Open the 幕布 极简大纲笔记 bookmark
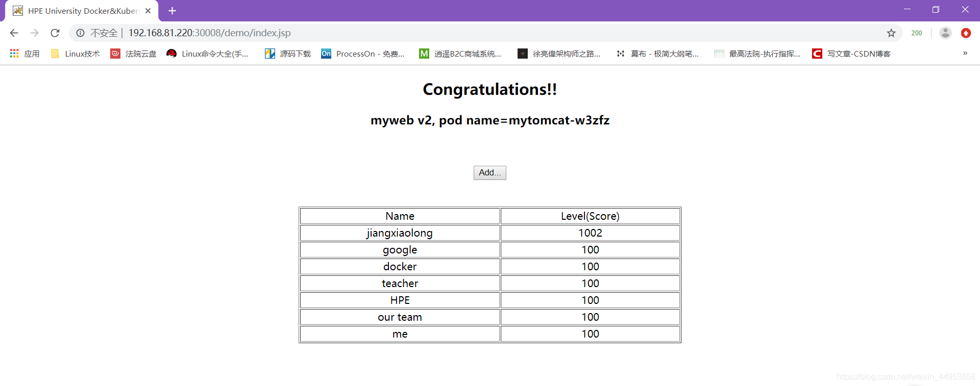Image resolution: width=980 pixels, height=386 pixels. [x=657, y=54]
